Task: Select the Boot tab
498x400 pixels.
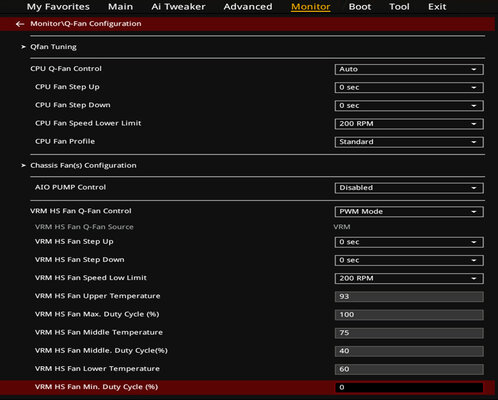Action: tap(360, 7)
